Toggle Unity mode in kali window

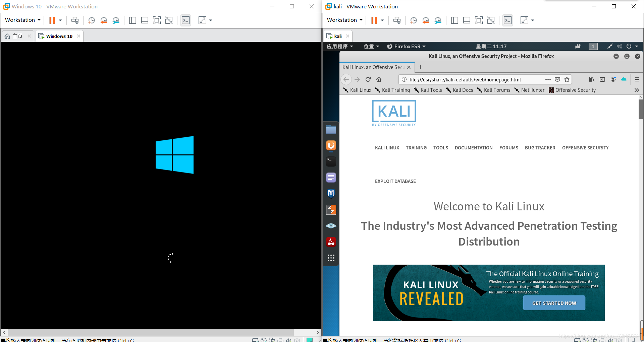(491, 20)
